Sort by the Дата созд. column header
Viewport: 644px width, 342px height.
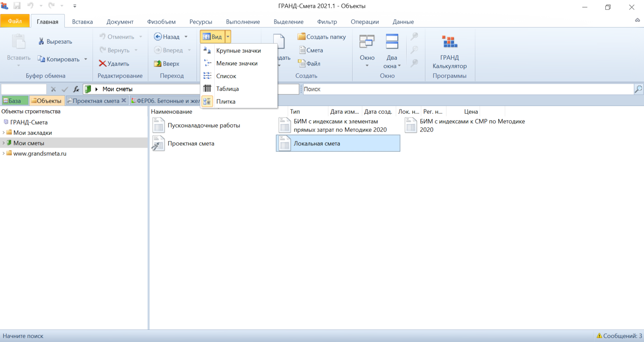378,112
